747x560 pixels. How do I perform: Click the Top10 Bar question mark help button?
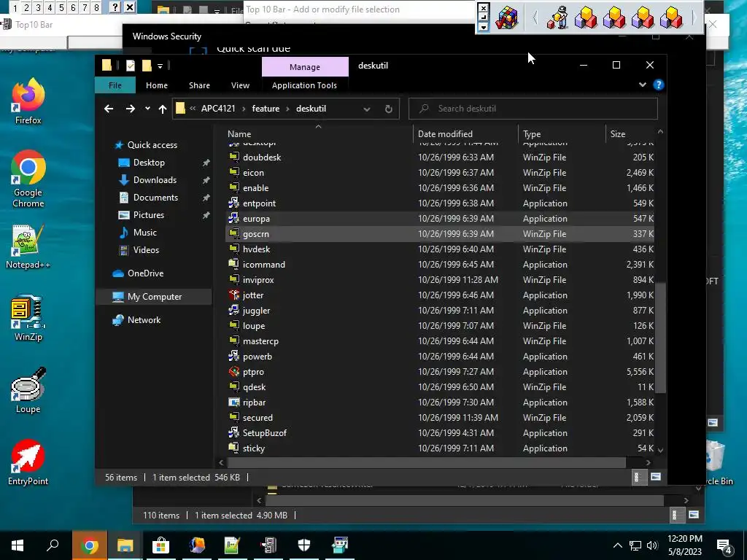click(115, 7)
